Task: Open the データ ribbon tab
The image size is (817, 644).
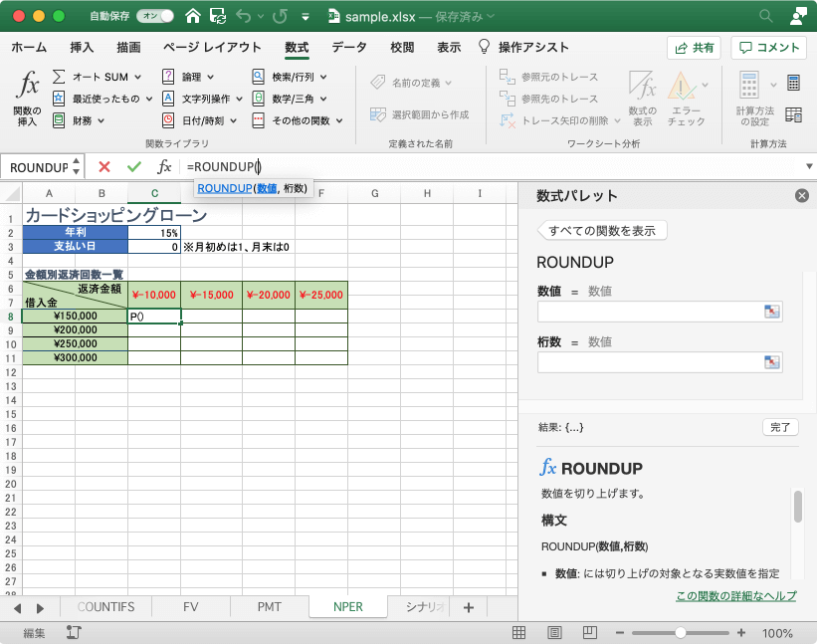Action: coord(349,48)
